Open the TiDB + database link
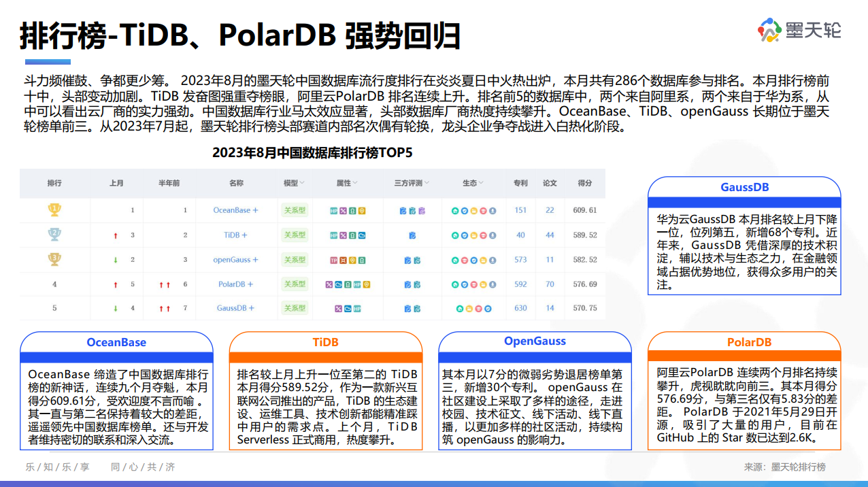The height and width of the screenshot is (487, 868). [236, 235]
